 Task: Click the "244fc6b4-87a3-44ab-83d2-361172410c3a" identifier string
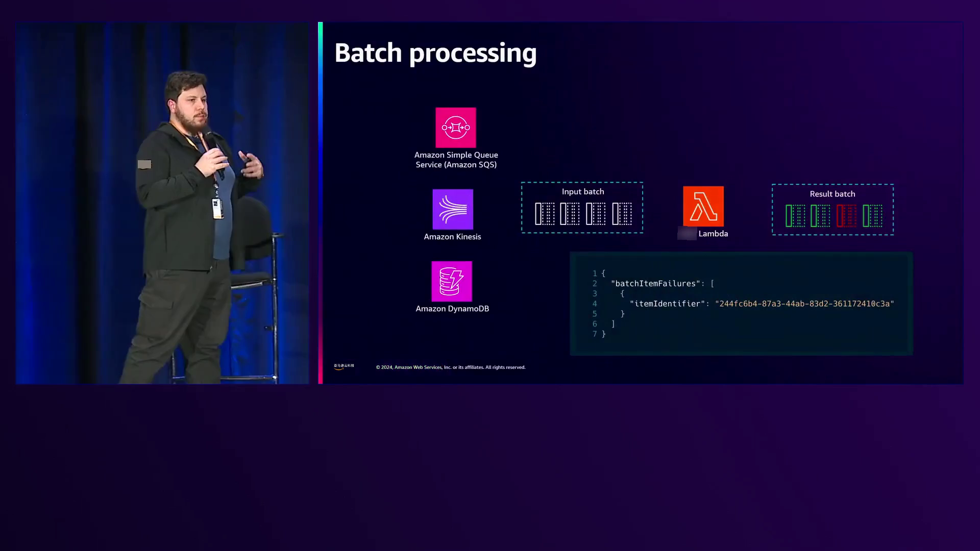(804, 304)
